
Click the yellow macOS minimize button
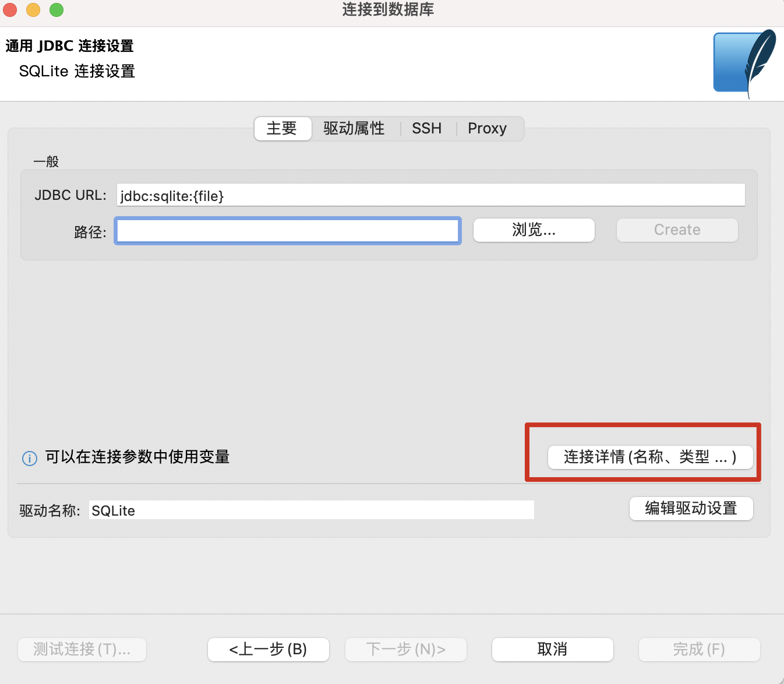click(33, 10)
